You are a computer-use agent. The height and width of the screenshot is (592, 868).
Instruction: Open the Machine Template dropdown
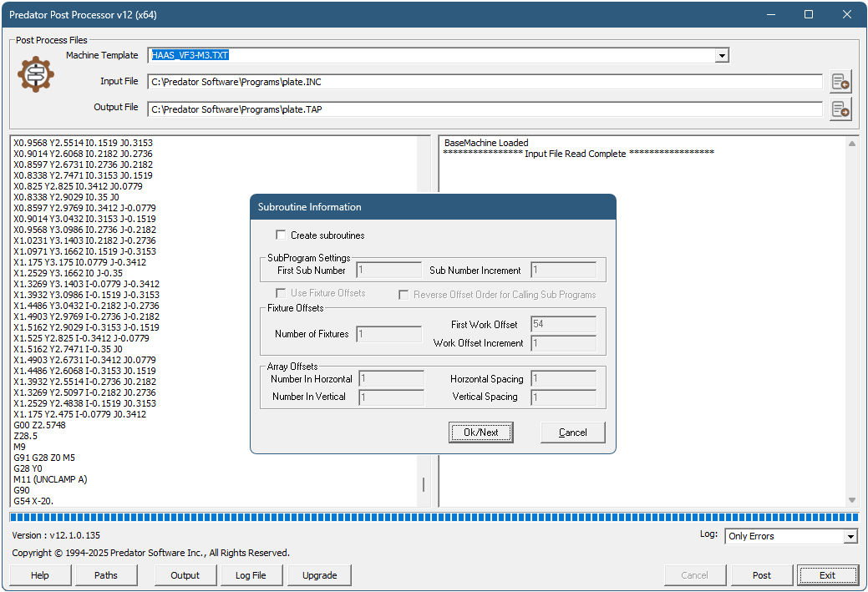(x=721, y=55)
